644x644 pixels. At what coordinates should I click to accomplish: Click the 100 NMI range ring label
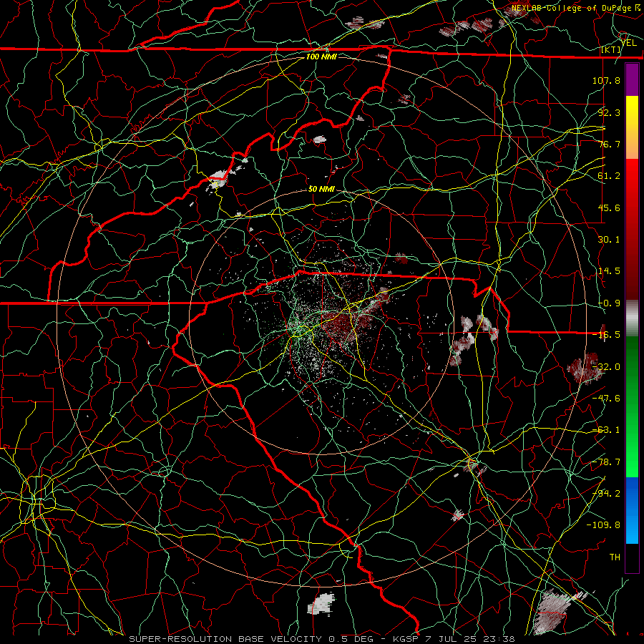[321, 57]
